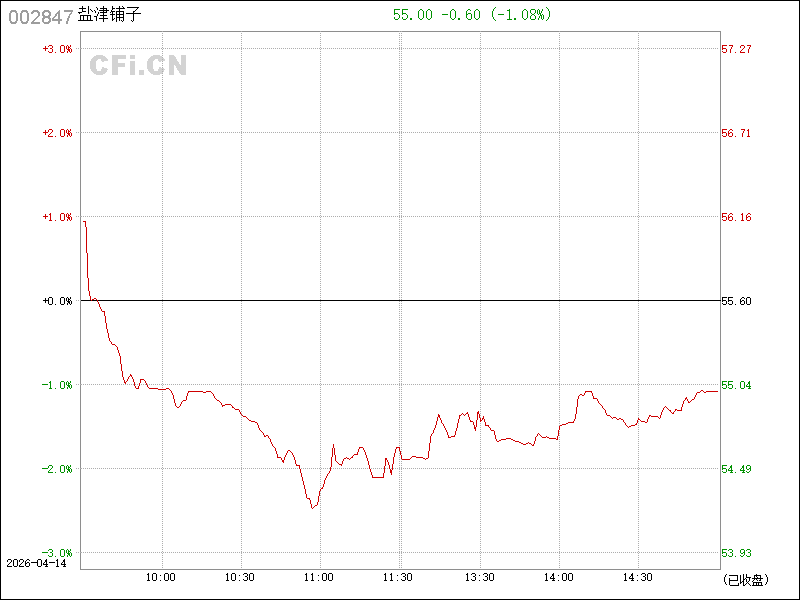Click the 55.04 price axis label
Viewport: 800px width, 600px height.
coord(736,385)
